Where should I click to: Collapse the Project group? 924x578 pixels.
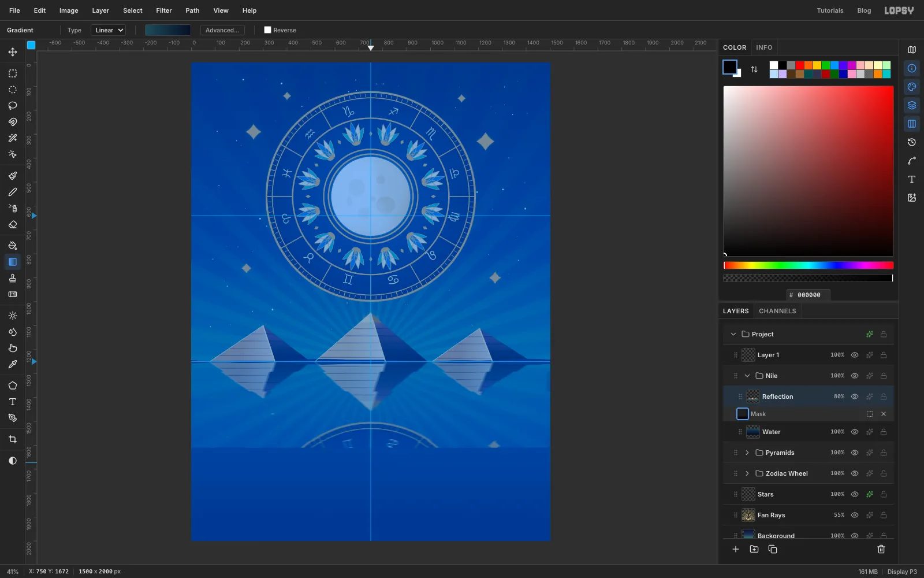tap(733, 334)
